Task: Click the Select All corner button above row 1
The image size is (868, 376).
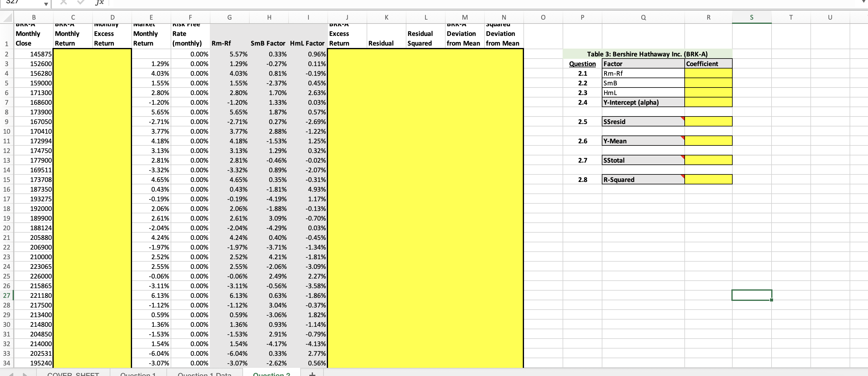Action: coord(7,17)
